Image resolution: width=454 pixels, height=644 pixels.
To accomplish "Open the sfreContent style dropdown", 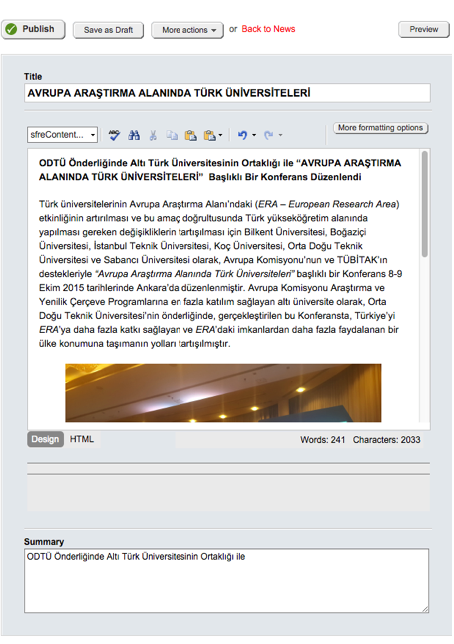I will pos(62,134).
